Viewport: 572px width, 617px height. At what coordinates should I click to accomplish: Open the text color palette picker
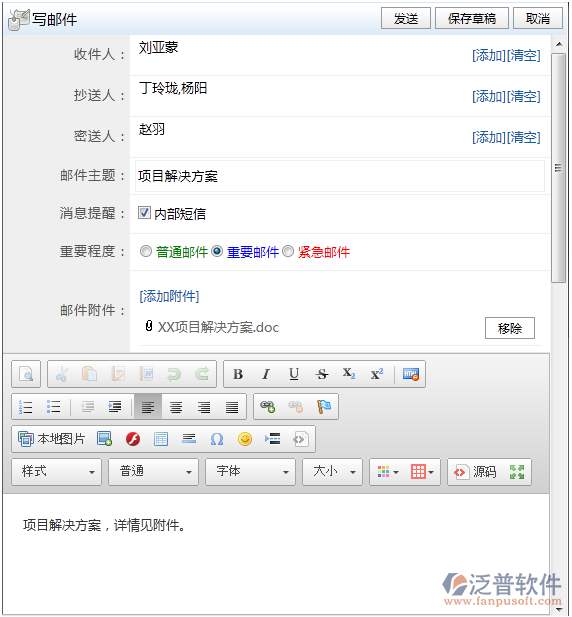387,471
